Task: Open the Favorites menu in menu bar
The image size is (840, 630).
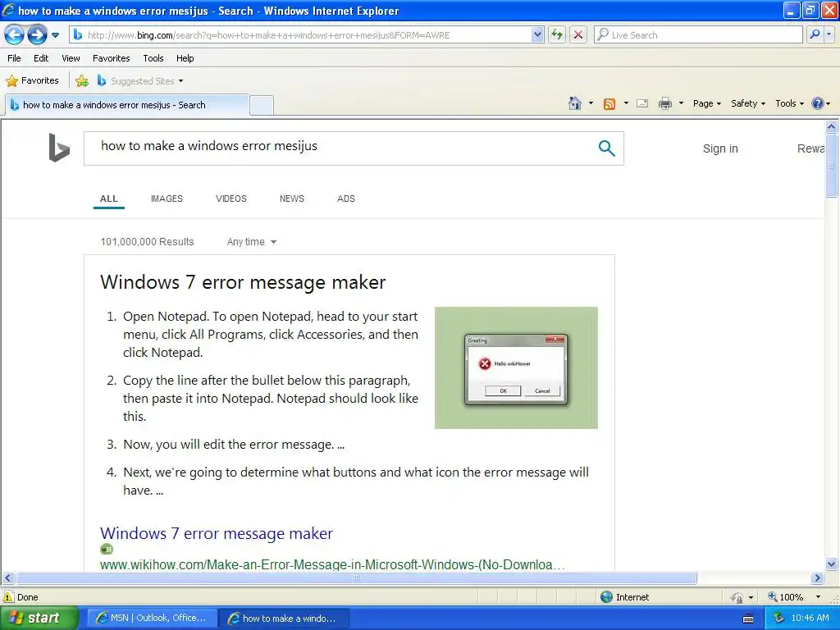Action: pyautogui.click(x=111, y=58)
